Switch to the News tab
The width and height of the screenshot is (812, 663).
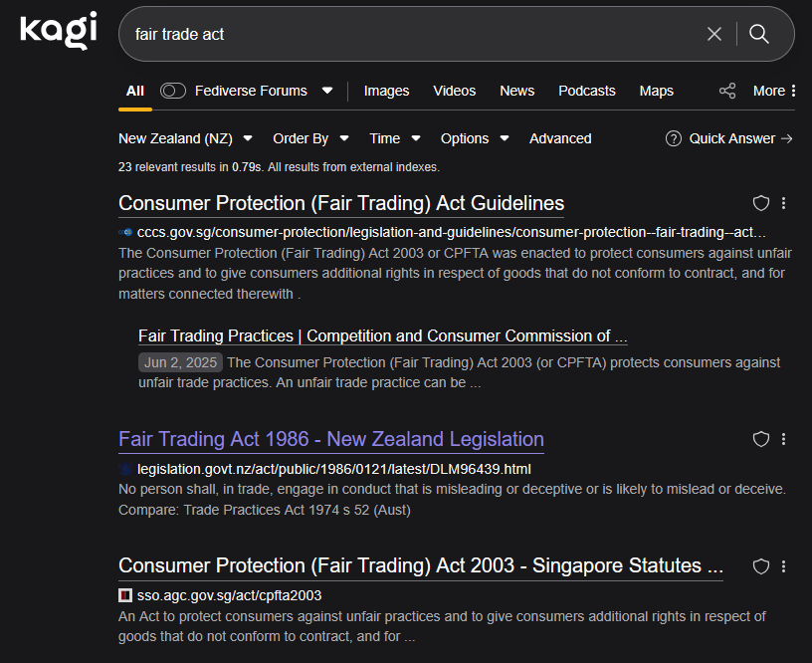pos(516,91)
